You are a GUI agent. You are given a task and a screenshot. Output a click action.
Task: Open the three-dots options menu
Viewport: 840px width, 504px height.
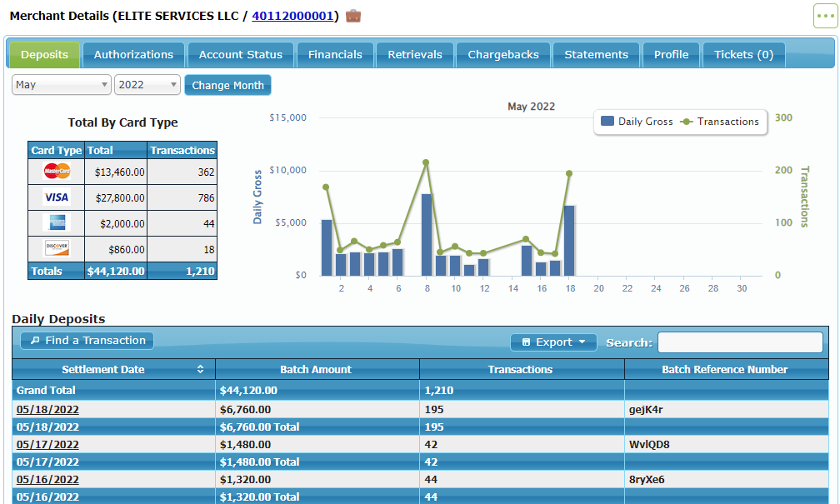tap(825, 16)
